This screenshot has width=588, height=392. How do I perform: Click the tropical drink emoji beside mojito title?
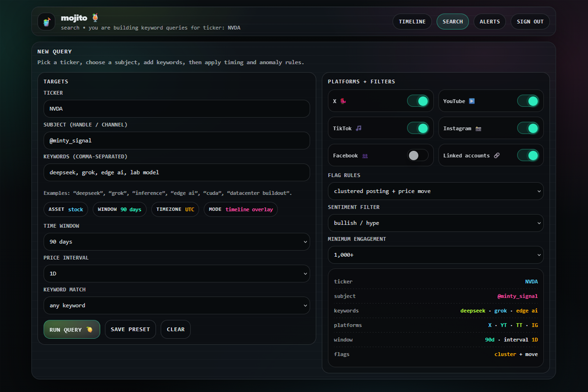[x=95, y=18]
